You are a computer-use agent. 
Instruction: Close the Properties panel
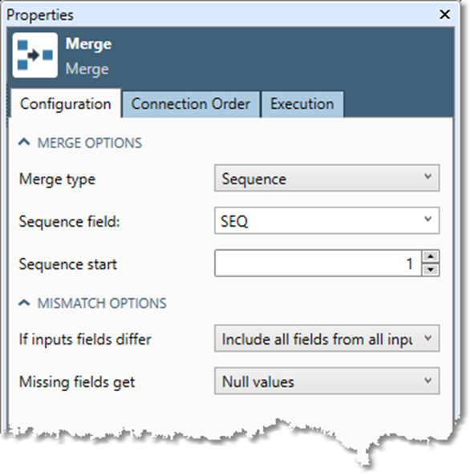445,14
